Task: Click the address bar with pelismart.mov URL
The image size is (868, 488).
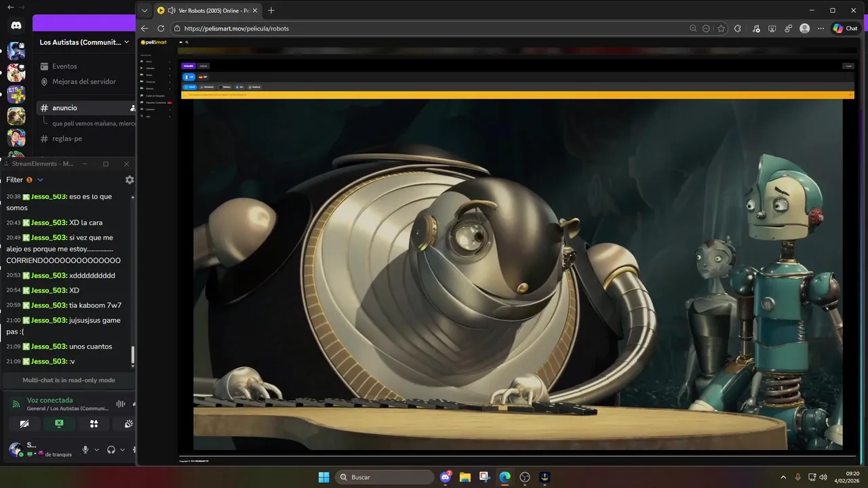Action: (434, 28)
